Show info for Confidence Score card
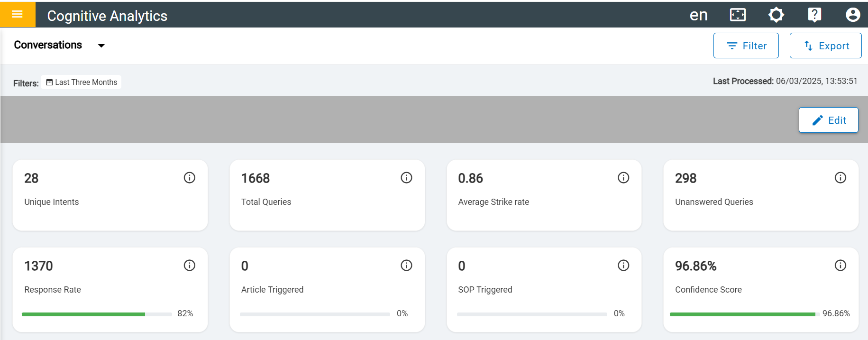This screenshot has width=868, height=340. point(841,266)
